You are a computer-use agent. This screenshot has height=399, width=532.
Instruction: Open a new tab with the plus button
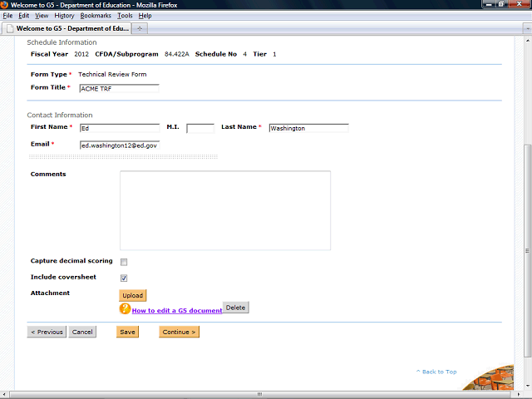click(140, 27)
